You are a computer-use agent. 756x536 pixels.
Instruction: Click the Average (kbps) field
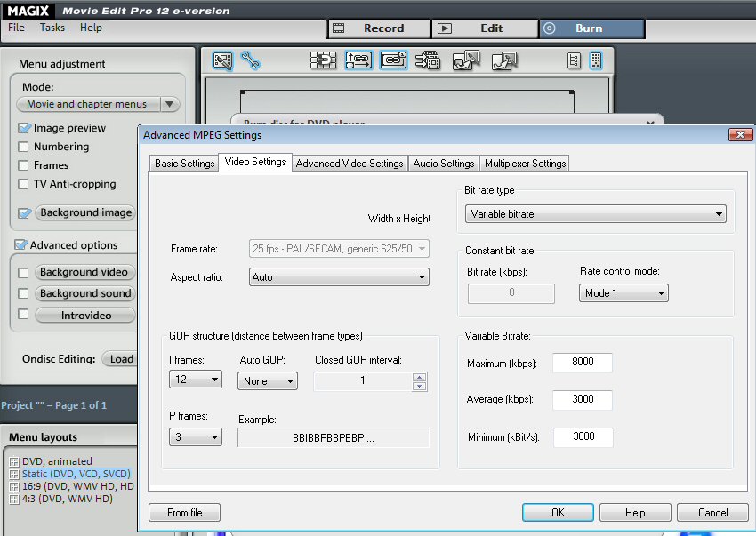click(583, 400)
